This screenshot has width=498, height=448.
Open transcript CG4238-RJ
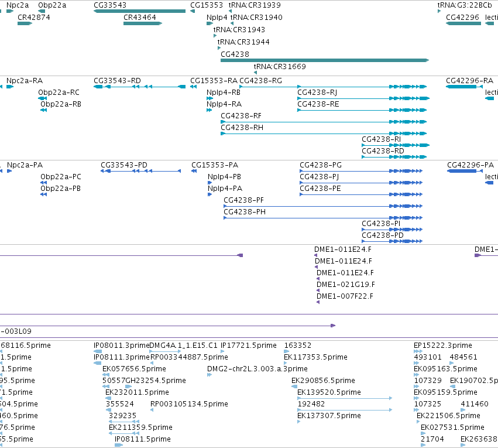(x=363, y=98)
